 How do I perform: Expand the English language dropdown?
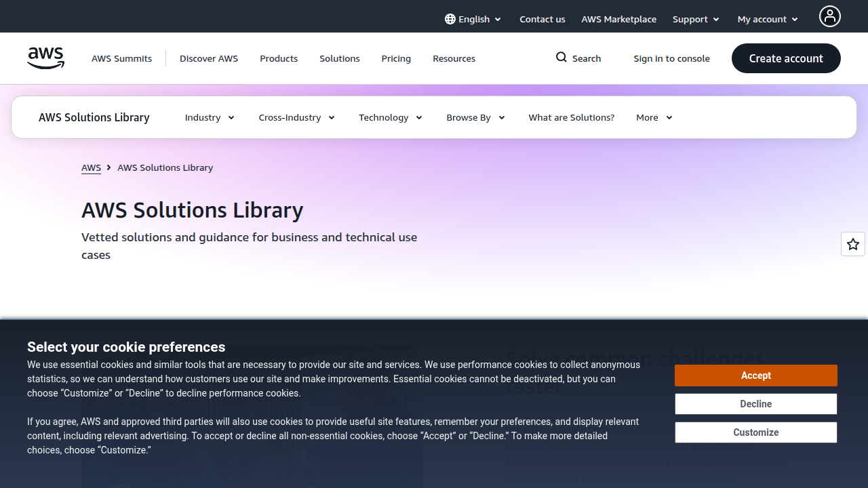pos(473,19)
